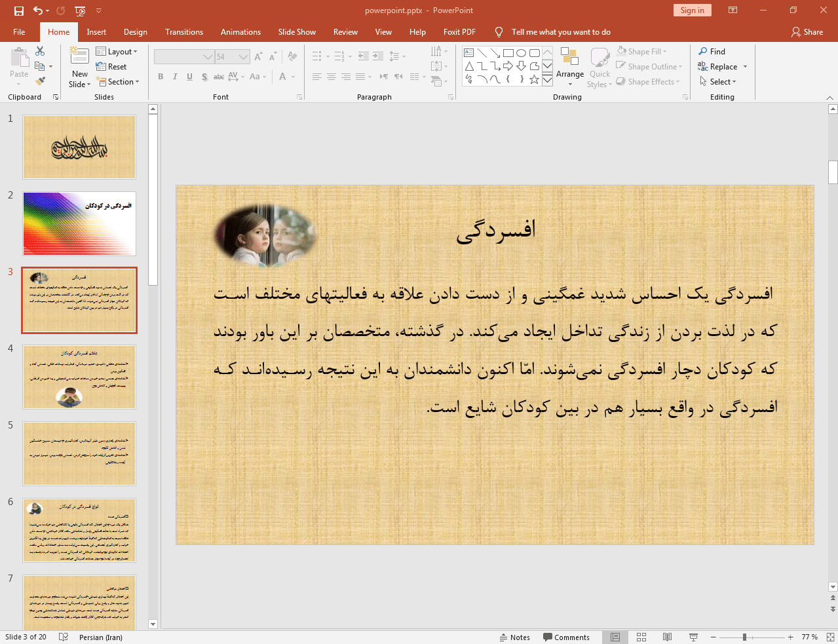Align text to the left
Screen dimensions: 838x644
click(x=316, y=77)
